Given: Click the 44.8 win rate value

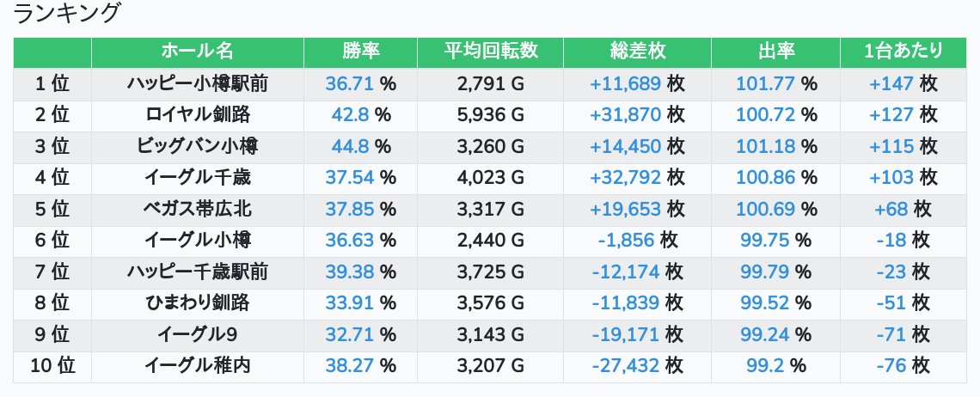Looking at the screenshot, I should 350,146.
